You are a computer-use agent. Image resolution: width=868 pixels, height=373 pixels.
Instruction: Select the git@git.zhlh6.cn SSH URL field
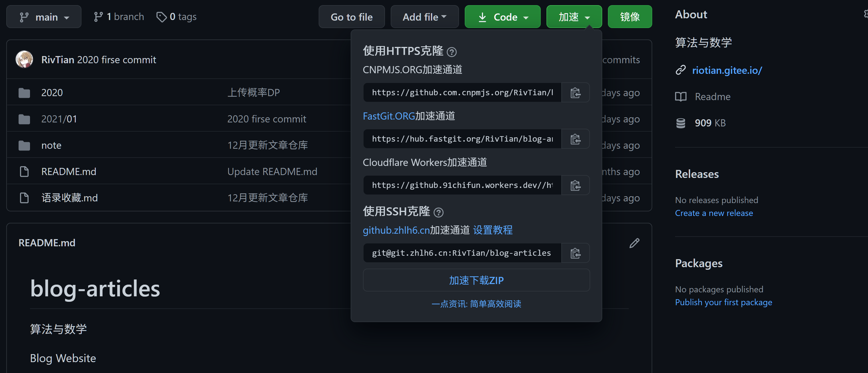(x=462, y=253)
